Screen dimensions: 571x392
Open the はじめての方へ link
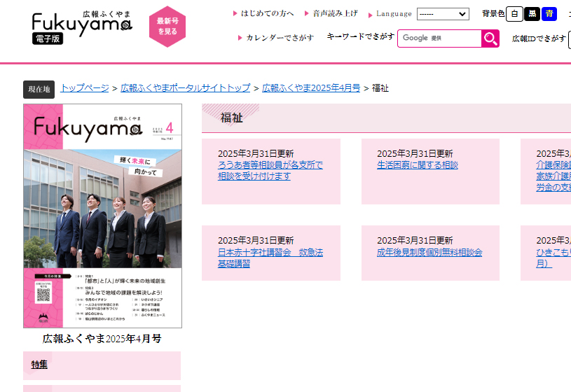268,14
